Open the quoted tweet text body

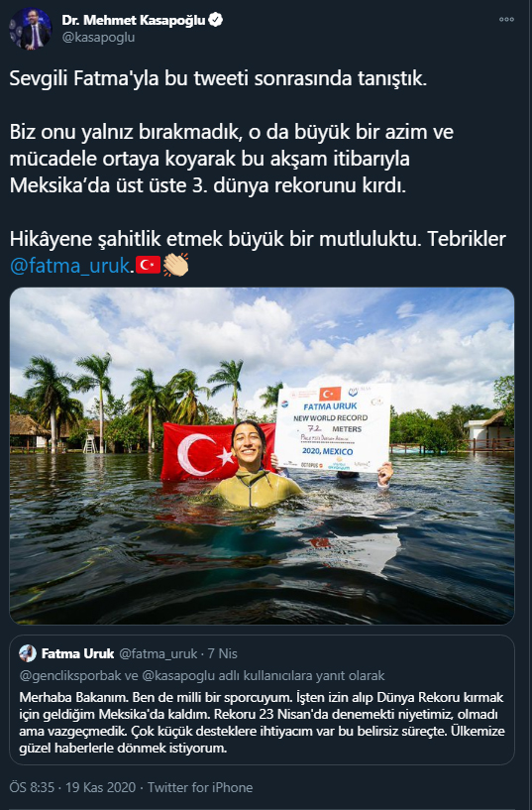tap(262, 723)
